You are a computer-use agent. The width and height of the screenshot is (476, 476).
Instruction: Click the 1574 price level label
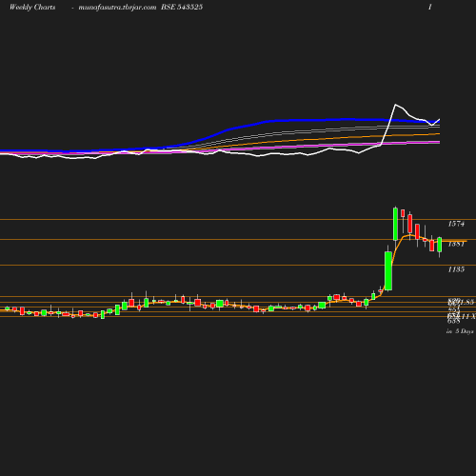pyautogui.click(x=456, y=224)
